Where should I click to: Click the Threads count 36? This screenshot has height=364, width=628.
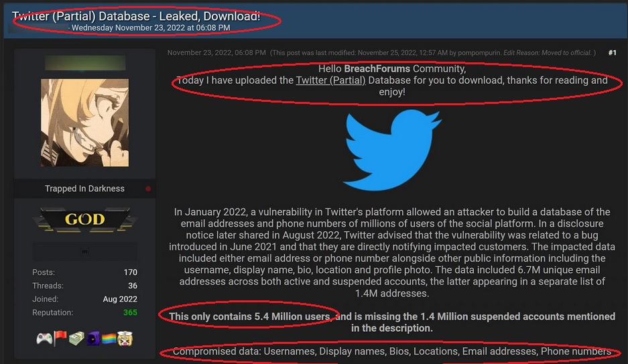(133, 286)
